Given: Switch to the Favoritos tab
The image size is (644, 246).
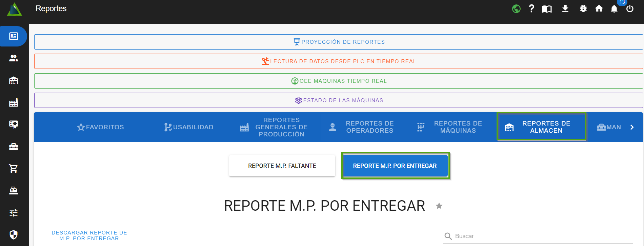Looking at the screenshot, I should coord(100,127).
